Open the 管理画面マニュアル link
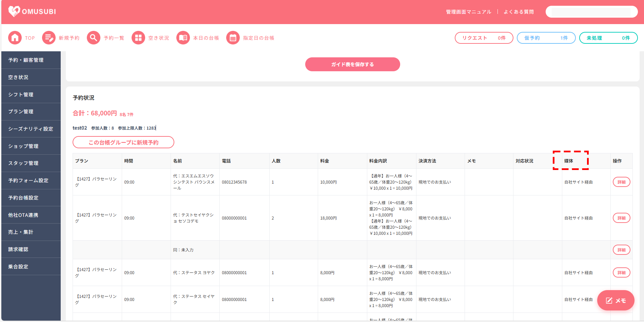This screenshot has width=644, height=322. (x=468, y=12)
